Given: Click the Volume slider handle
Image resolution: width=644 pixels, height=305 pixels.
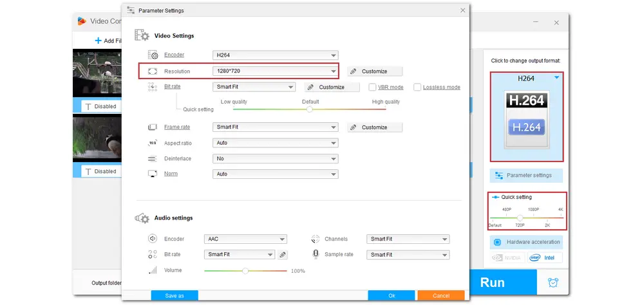Looking at the screenshot, I should 245,271.
